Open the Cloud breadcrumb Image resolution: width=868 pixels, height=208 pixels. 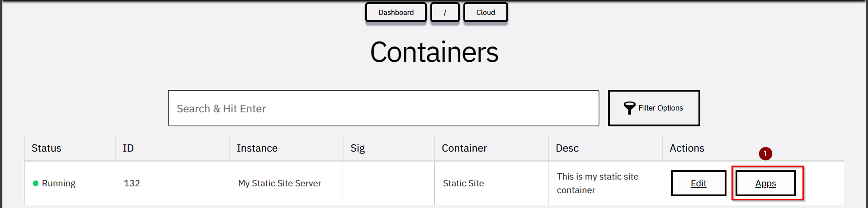pos(486,12)
